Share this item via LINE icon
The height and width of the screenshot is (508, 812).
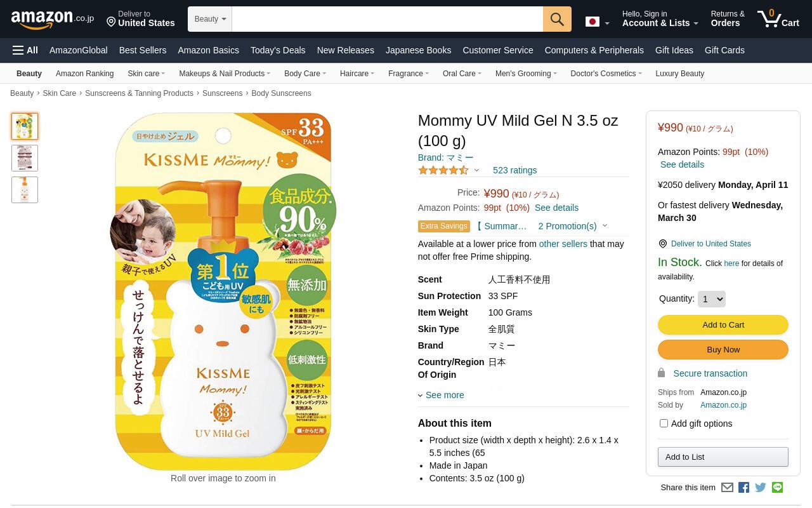click(x=777, y=487)
